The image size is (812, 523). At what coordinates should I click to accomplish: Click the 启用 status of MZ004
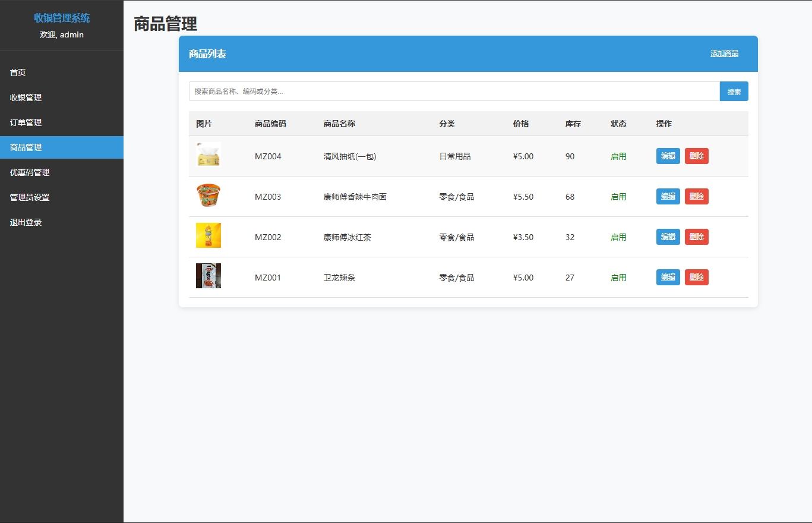coord(618,156)
